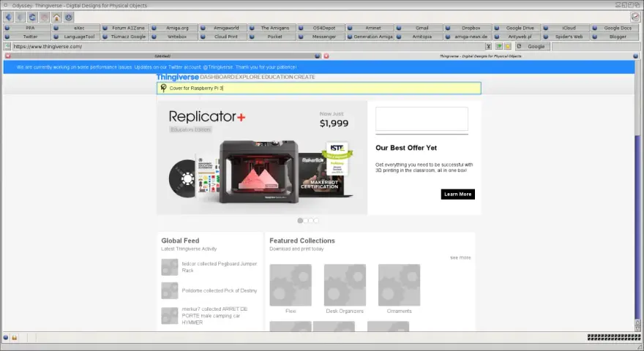The height and width of the screenshot is (351, 644).
Task: Open the Writebox bookmark
Action: coord(173,37)
